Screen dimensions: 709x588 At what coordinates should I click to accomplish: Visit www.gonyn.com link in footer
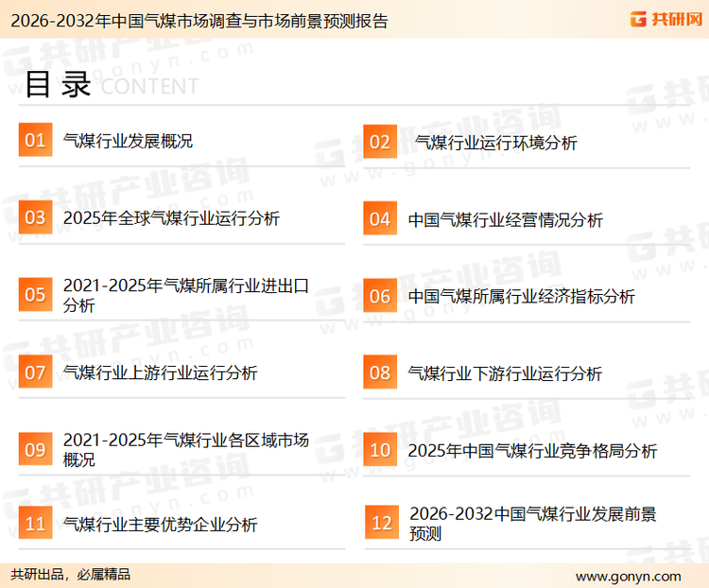pyautogui.click(x=628, y=576)
